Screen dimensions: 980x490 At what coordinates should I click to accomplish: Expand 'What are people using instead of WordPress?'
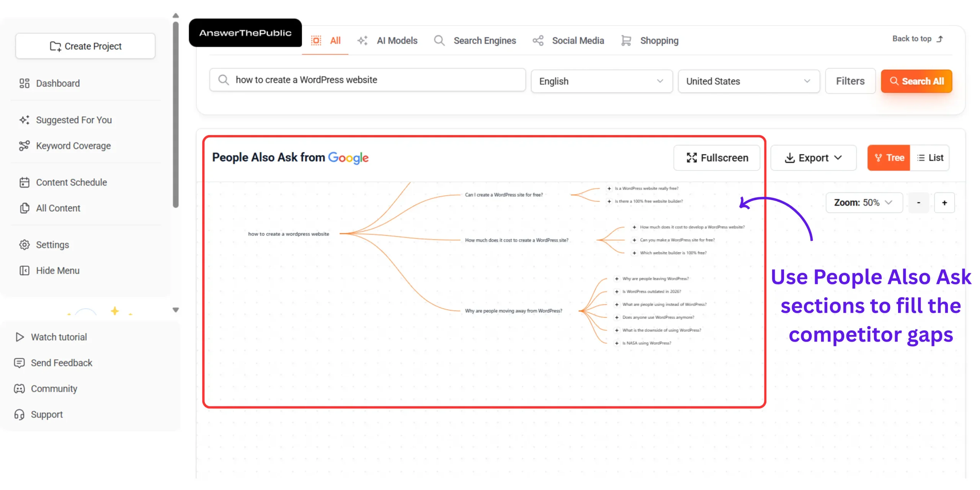coord(617,304)
